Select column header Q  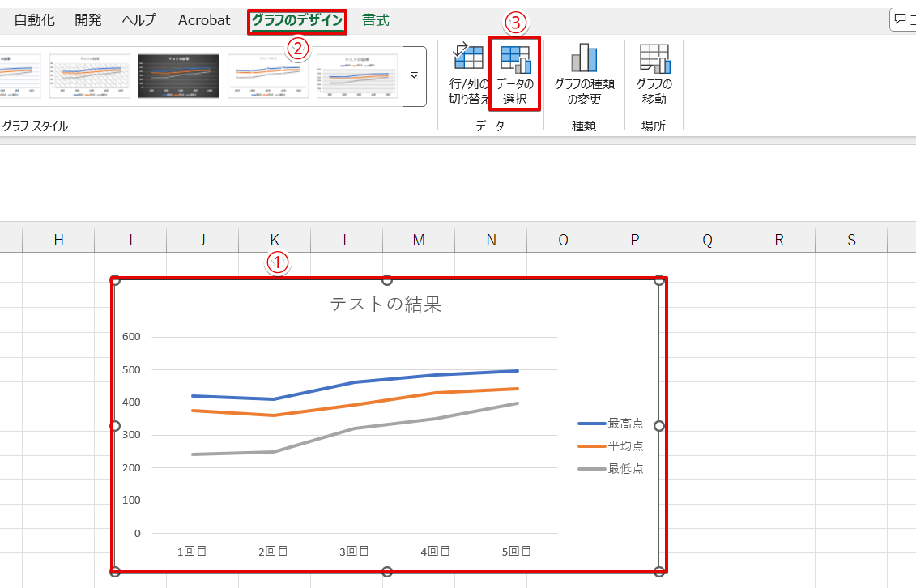point(707,240)
